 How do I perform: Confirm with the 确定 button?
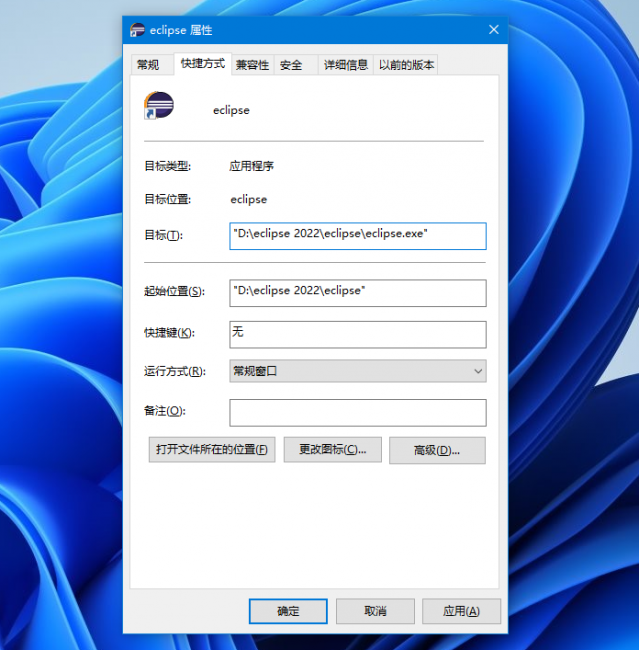(x=288, y=611)
